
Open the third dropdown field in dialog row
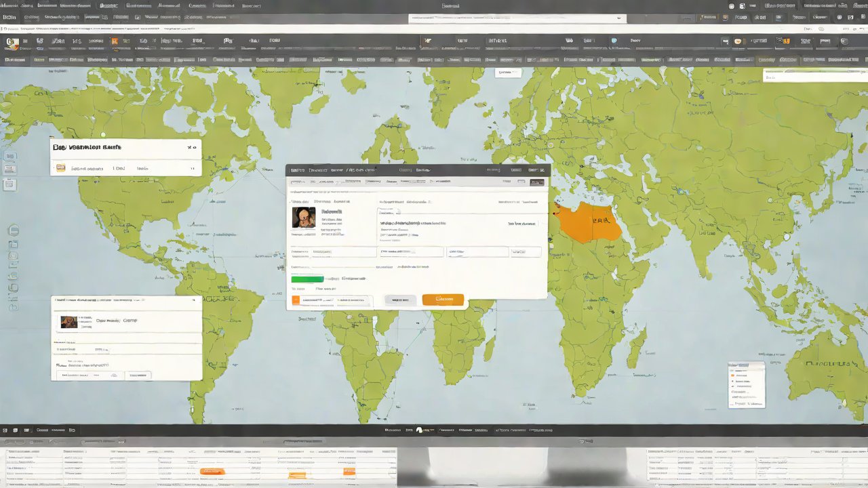point(477,251)
